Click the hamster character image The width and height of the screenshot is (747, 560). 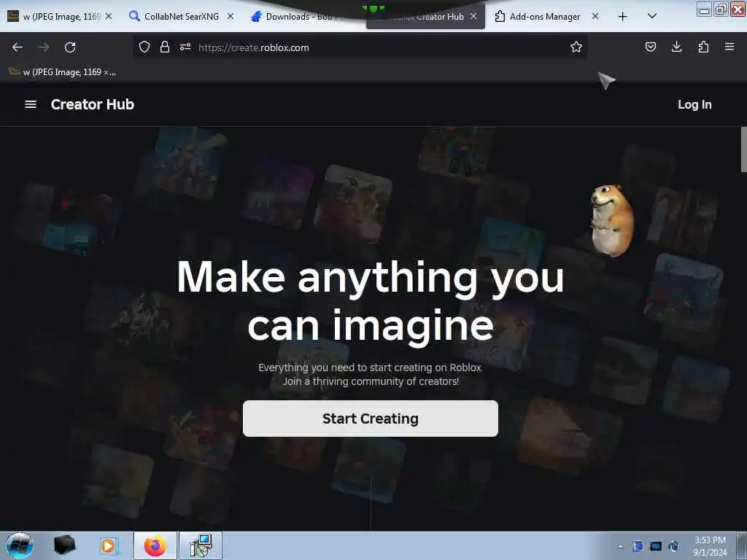click(612, 220)
